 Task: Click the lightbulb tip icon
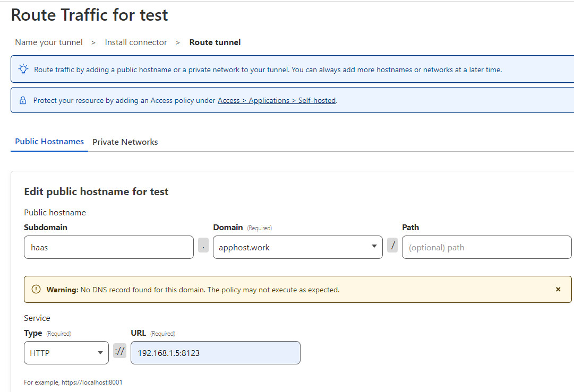click(x=23, y=69)
